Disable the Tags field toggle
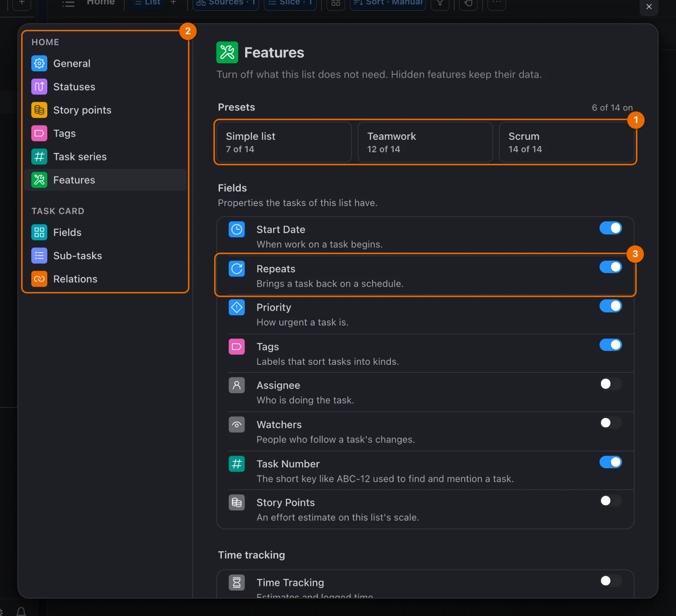The height and width of the screenshot is (616, 676). coord(611,345)
